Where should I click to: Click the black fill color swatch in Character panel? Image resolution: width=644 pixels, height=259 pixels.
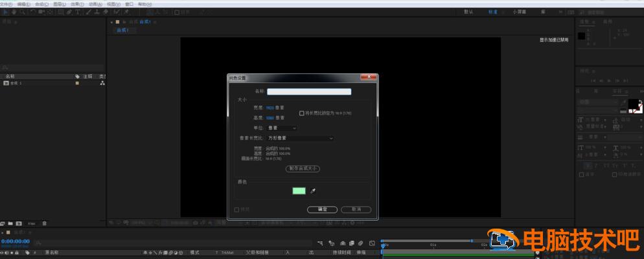click(x=633, y=104)
